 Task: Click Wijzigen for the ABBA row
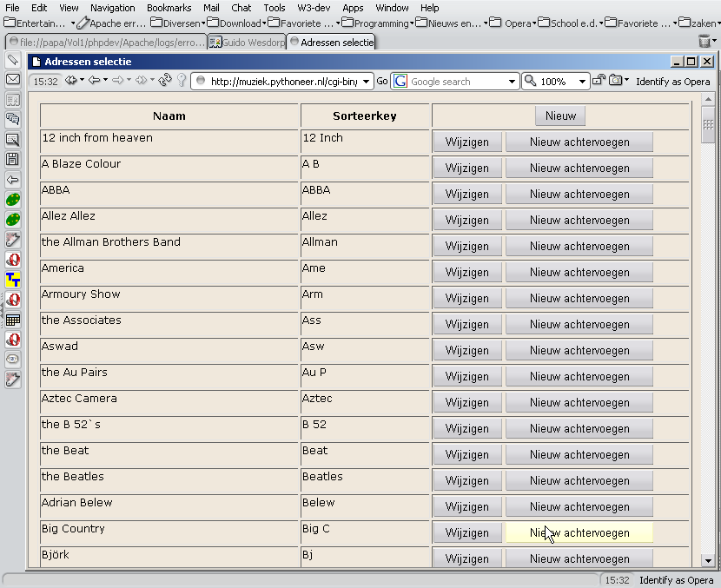tap(466, 194)
